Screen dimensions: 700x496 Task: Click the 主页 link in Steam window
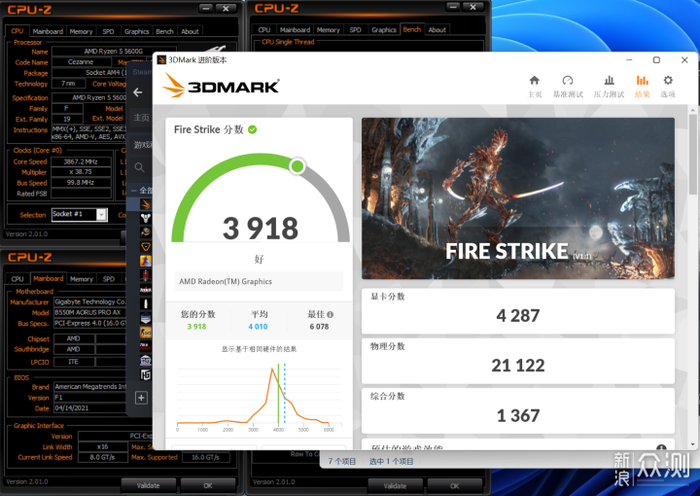[142, 118]
